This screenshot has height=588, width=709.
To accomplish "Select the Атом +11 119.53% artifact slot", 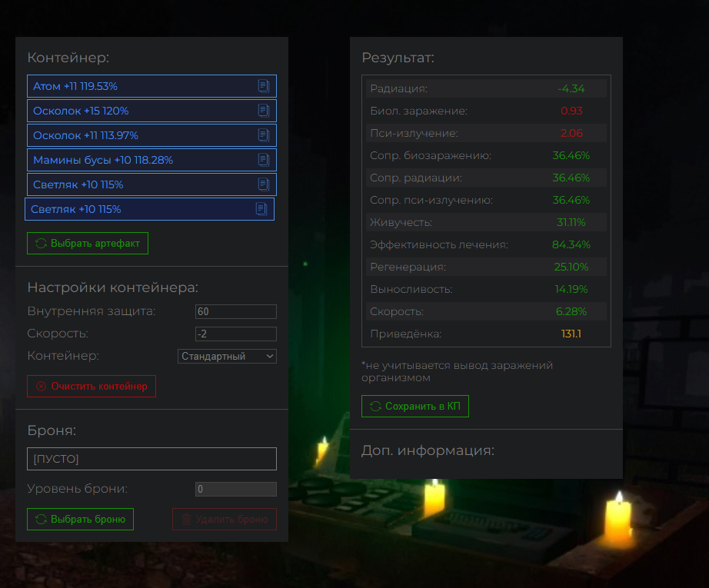I will (151, 86).
